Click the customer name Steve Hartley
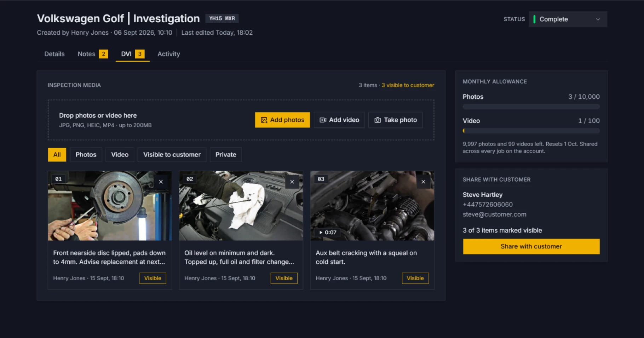This screenshot has height=338, width=644. 483,195
